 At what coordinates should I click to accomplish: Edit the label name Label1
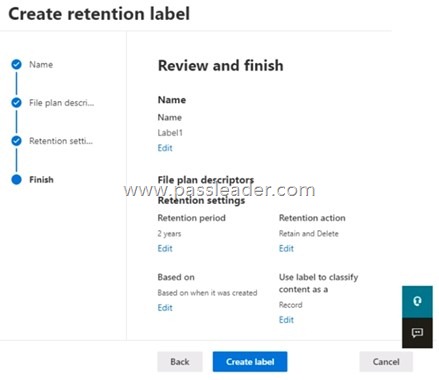point(165,148)
